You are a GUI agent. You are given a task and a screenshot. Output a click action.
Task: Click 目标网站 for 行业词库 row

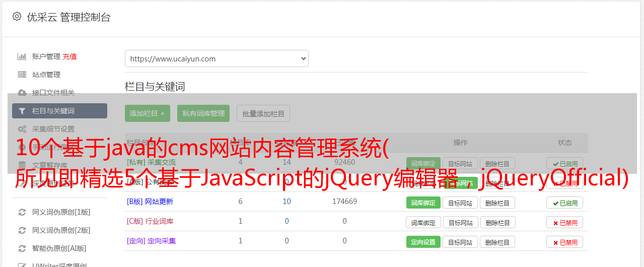click(x=460, y=222)
